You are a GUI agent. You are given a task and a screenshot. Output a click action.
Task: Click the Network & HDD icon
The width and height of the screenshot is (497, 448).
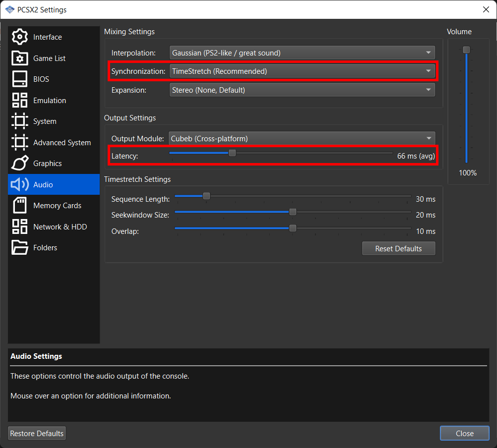[20, 226]
